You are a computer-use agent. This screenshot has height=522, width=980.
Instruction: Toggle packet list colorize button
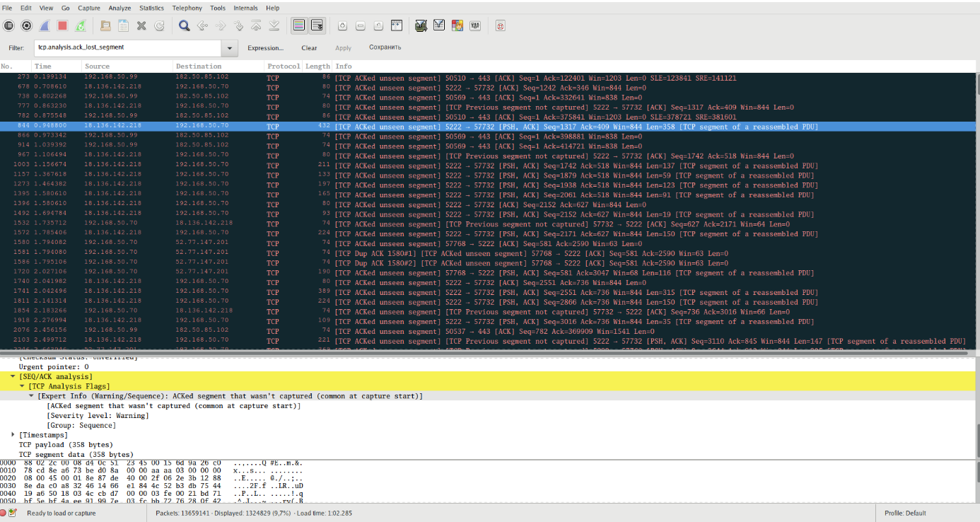coord(299,25)
